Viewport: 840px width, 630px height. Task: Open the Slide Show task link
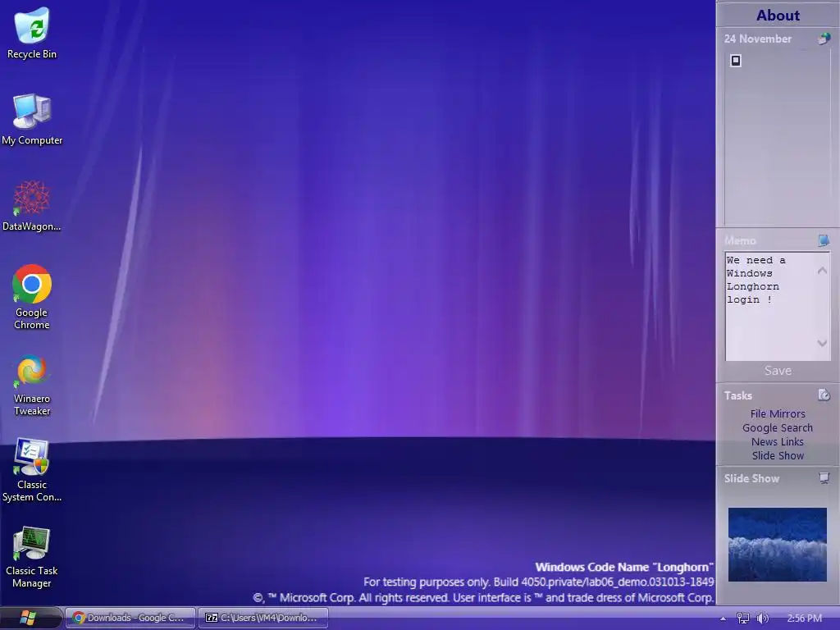pos(778,455)
